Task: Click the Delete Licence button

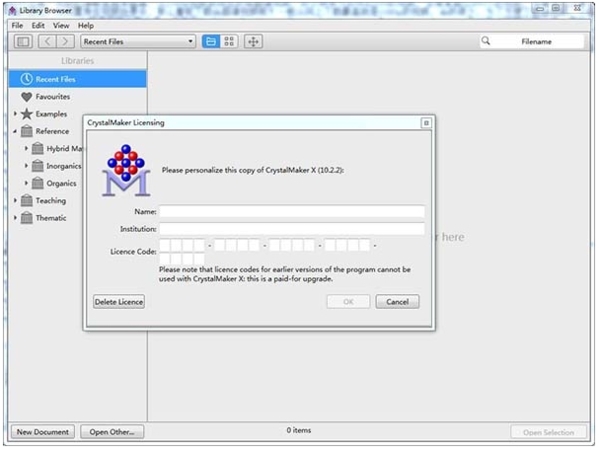Action: tap(119, 302)
